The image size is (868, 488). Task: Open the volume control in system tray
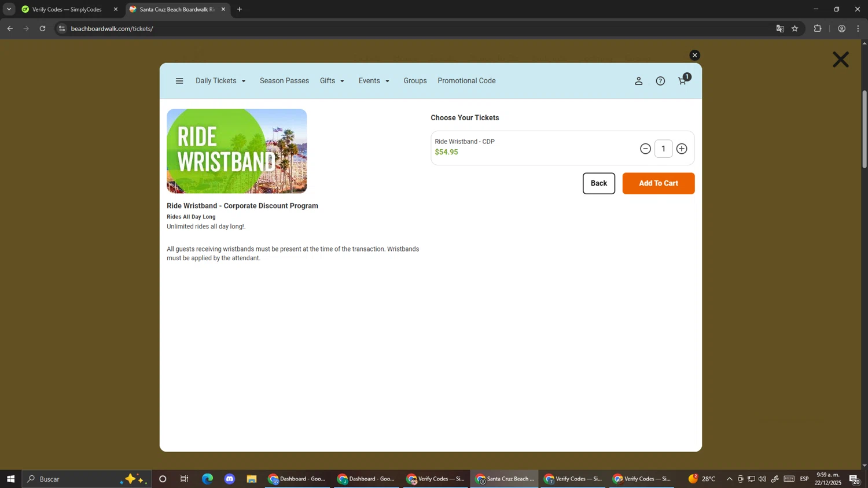coord(762,479)
